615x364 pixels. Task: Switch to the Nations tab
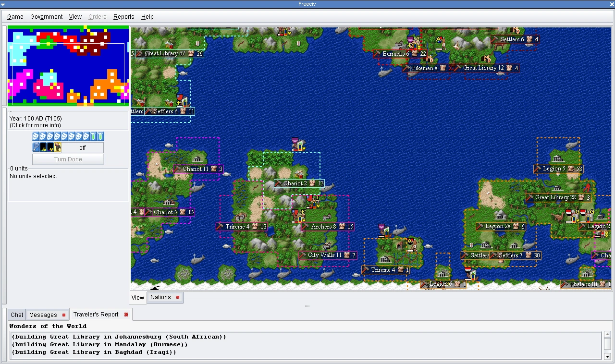point(165,297)
